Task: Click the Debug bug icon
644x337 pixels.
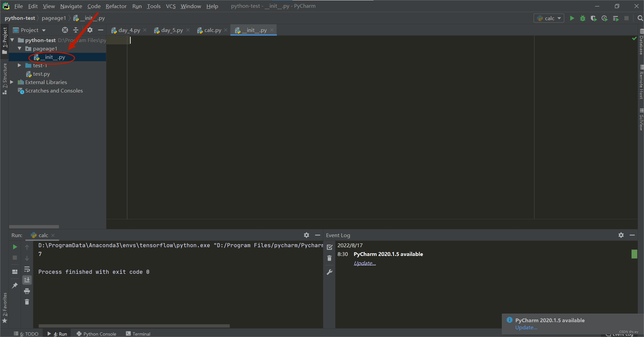Action: (x=583, y=18)
